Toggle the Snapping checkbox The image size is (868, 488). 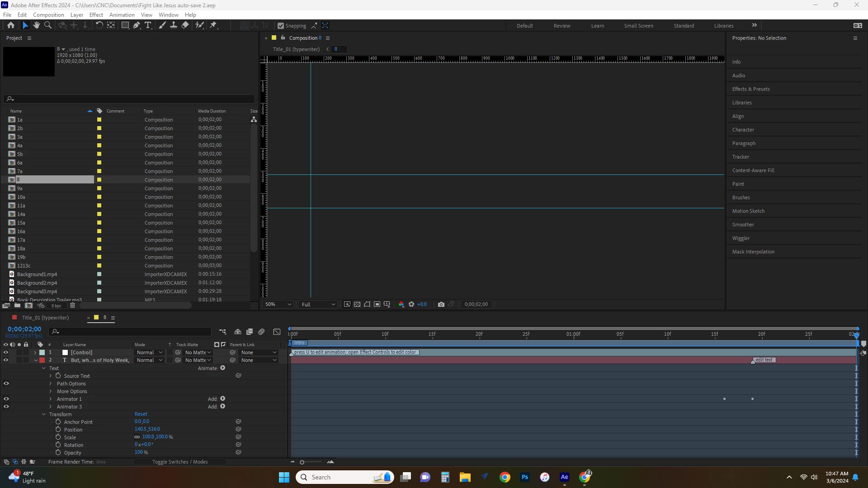click(x=281, y=26)
